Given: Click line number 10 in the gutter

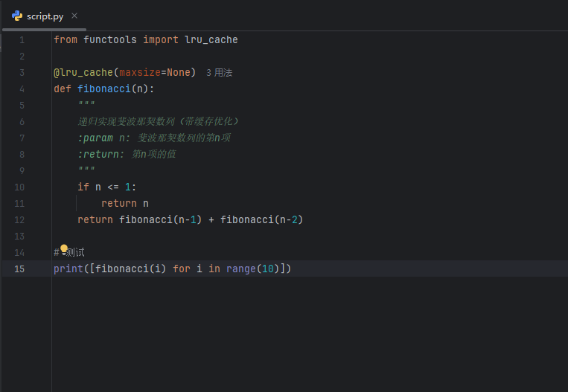Looking at the screenshot, I should pos(19,187).
